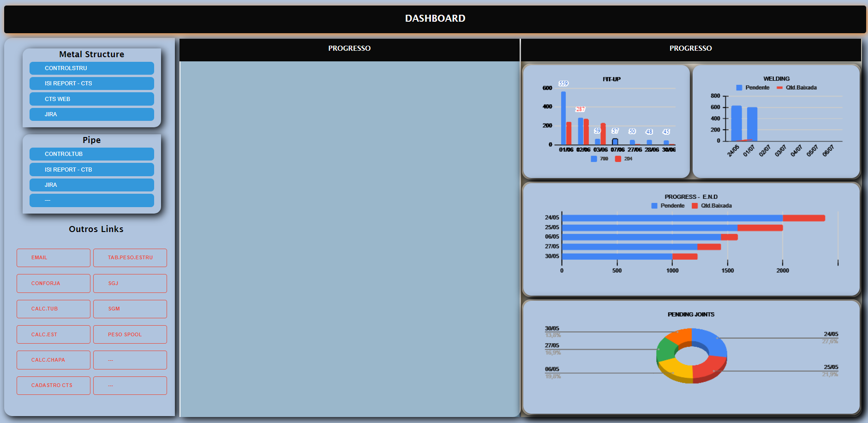
Task: Click the 559 bar label in Fit-Up chart
Action: (563, 83)
